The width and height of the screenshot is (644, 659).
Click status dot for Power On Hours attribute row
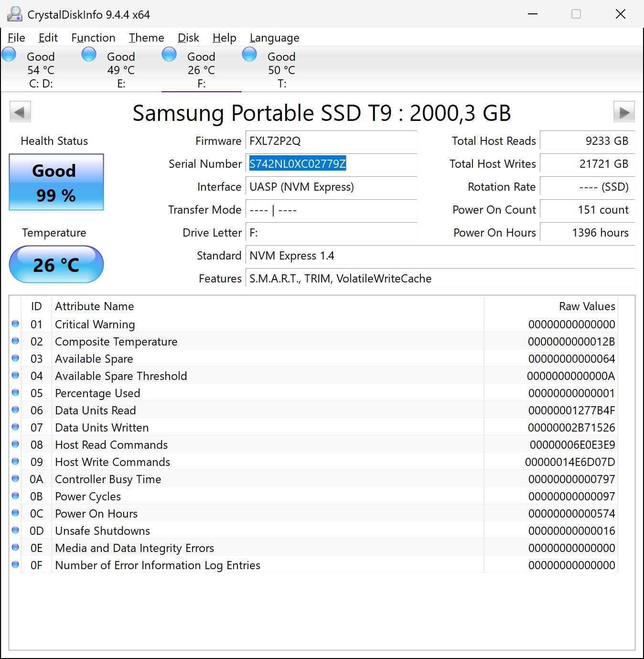click(15, 513)
